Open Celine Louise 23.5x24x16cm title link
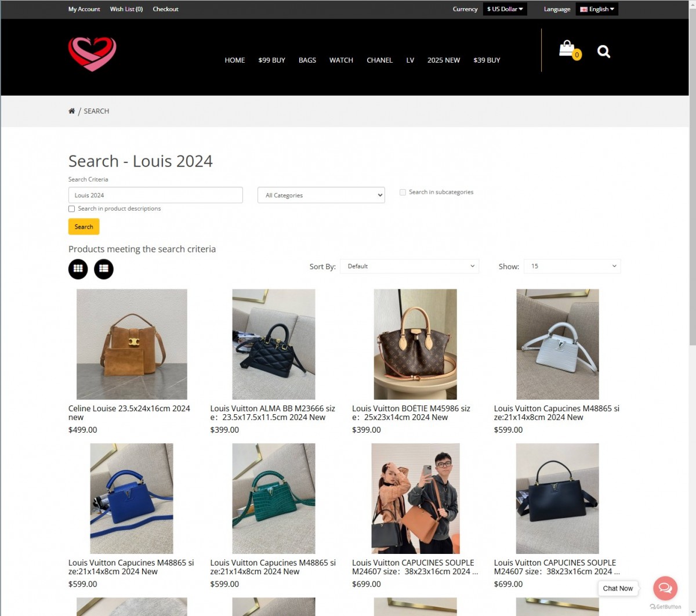 coord(129,413)
